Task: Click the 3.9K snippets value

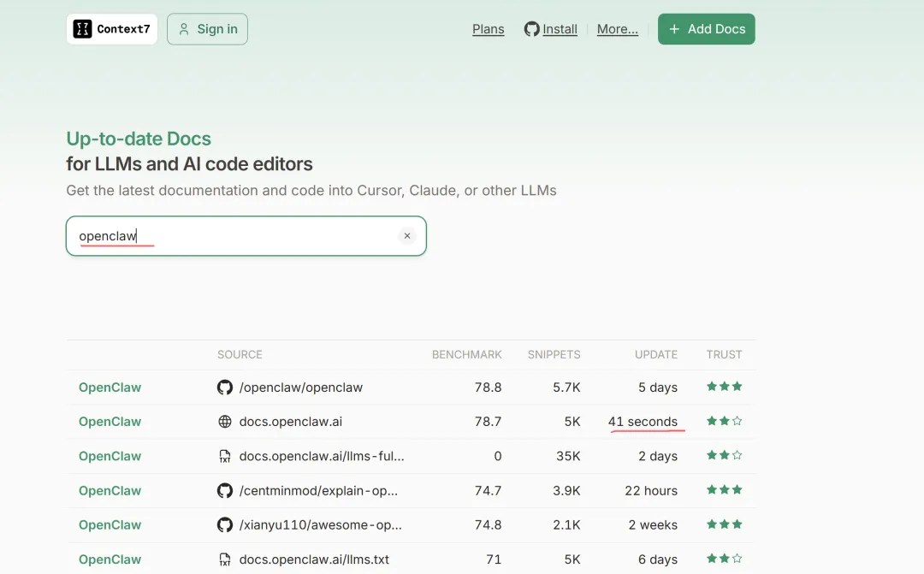Action: click(x=566, y=490)
